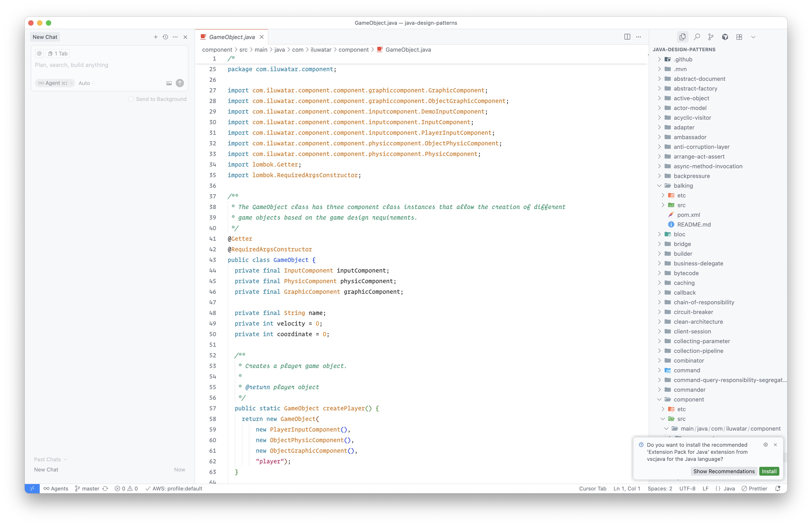
Task: Enable Send to Background checkbox
Action: pyautogui.click(x=131, y=99)
